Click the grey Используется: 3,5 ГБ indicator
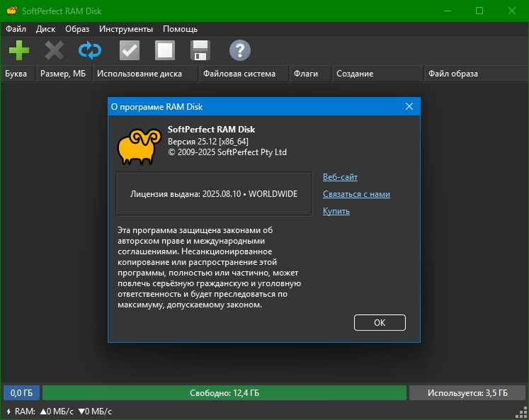Viewport: 529px width, 420px height. 467,392
